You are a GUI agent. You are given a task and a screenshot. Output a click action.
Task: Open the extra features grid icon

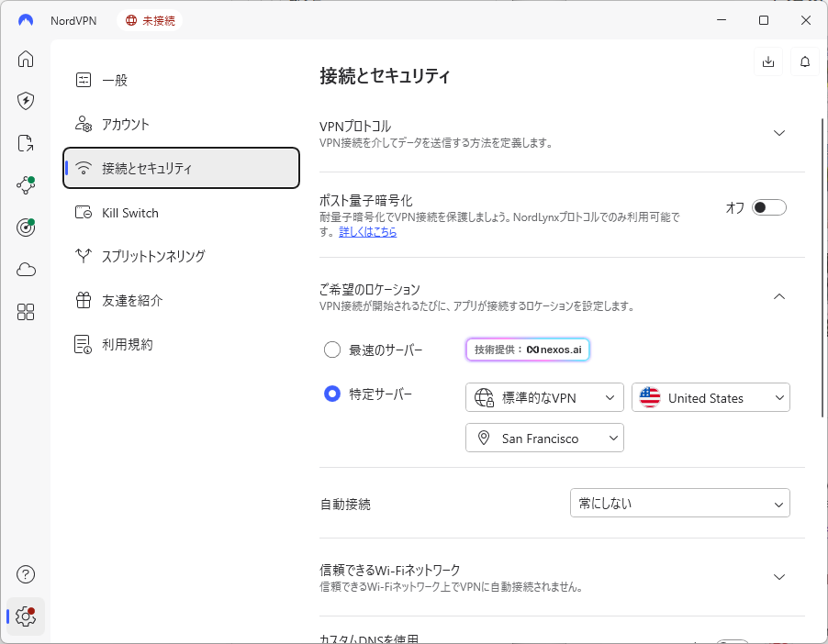pos(25,312)
